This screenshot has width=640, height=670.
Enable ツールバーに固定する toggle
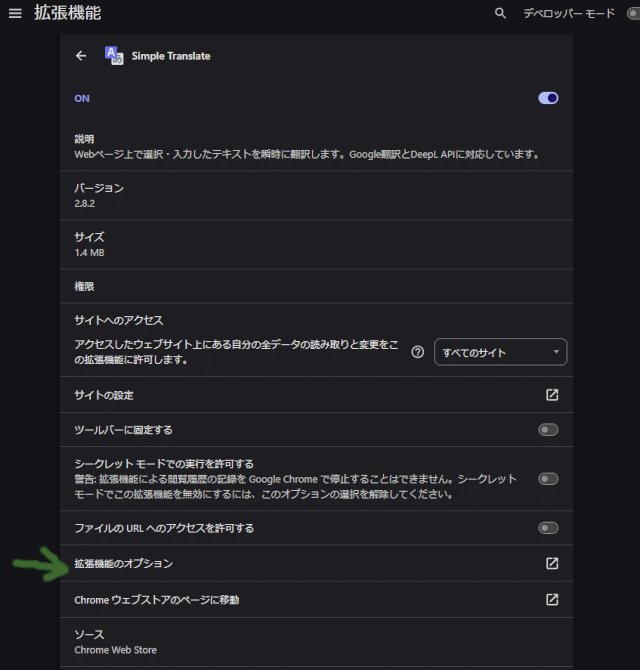(548, 429)
